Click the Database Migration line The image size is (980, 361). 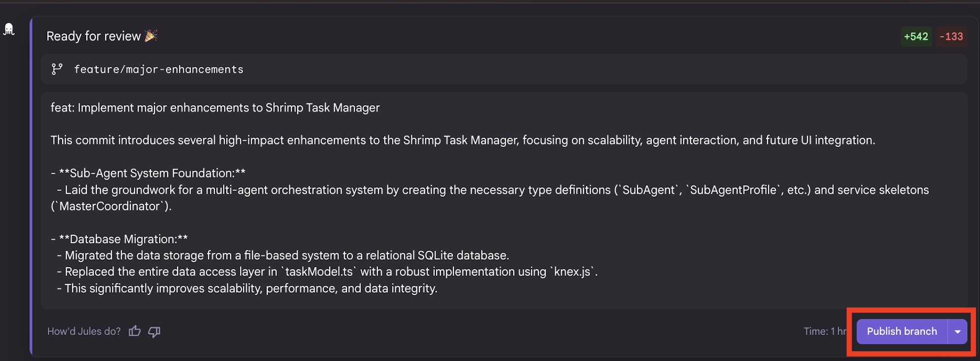[123, 239]
